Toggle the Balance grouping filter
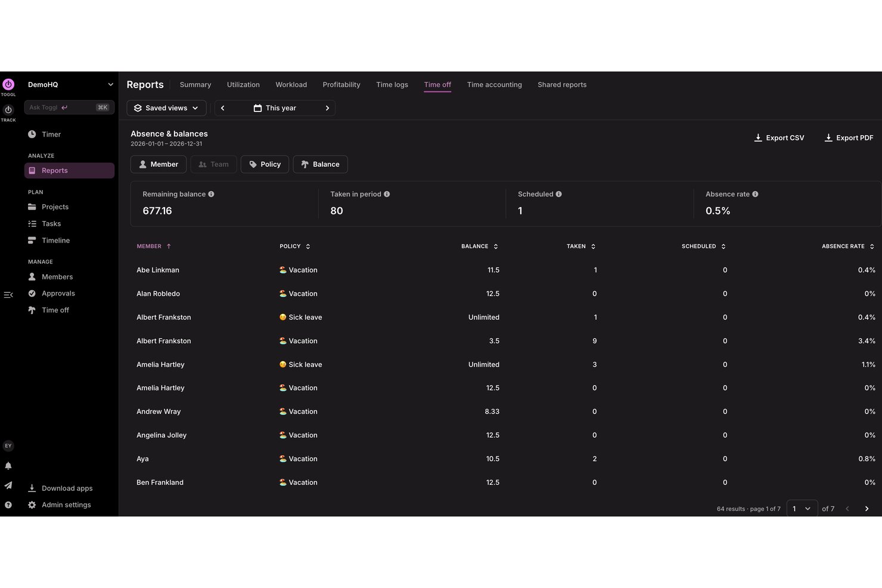The image size is (882, 588). [x=321, y=164]
